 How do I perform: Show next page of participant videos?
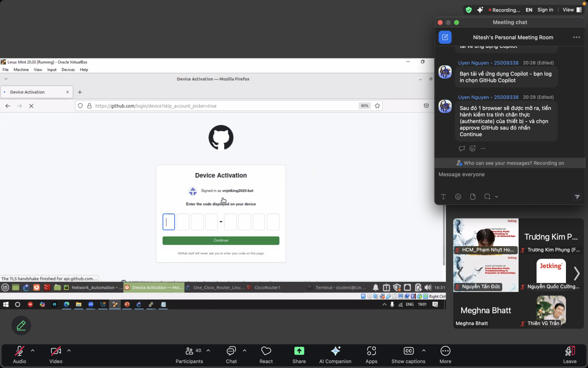tap(577, 274)
